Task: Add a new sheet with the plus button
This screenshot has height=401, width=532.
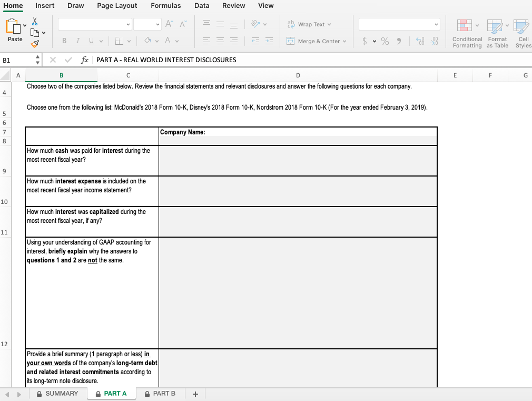Action: tap(194, 393)
